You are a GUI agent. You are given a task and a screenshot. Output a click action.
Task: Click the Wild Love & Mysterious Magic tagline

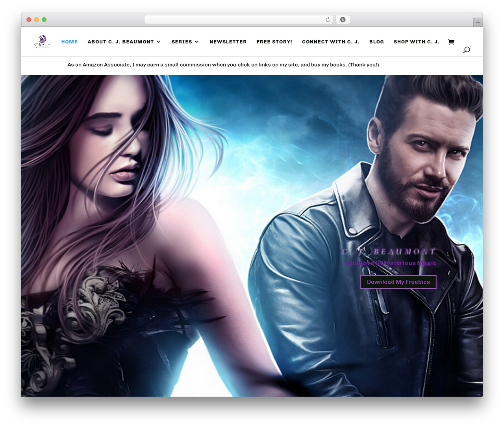point(390,263)
